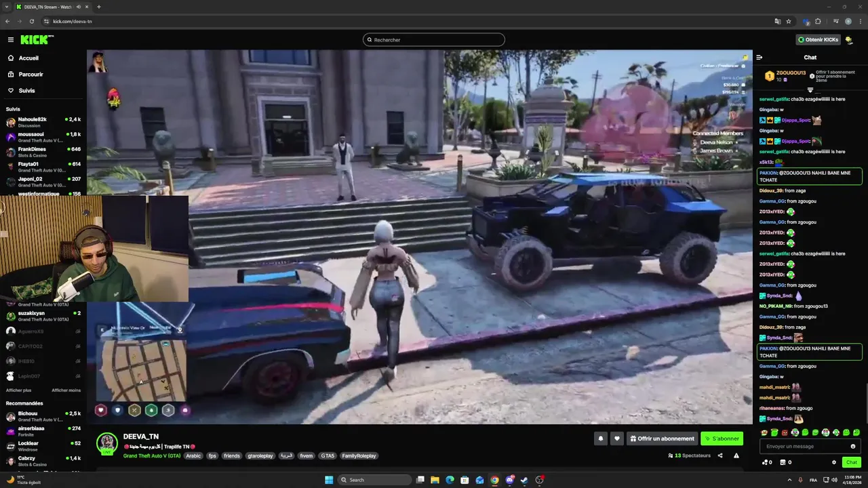
Task: Open the tab search dropdown arrow
Action: click(7, 7)
